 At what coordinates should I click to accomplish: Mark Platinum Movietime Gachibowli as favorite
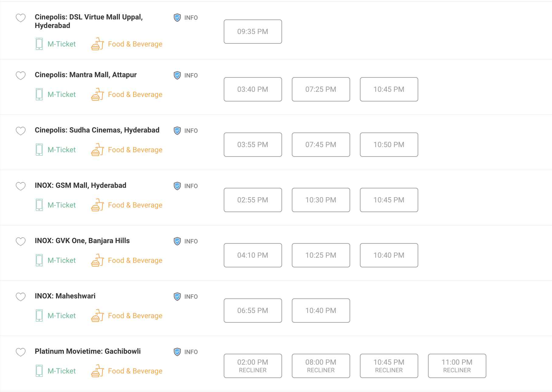(x=21, y=352)
